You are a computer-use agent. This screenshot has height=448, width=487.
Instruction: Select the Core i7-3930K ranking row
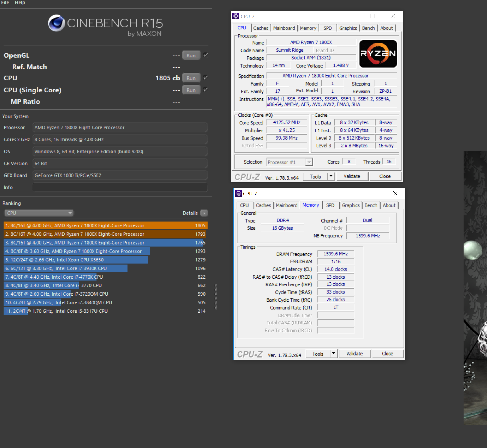[105, 268]
